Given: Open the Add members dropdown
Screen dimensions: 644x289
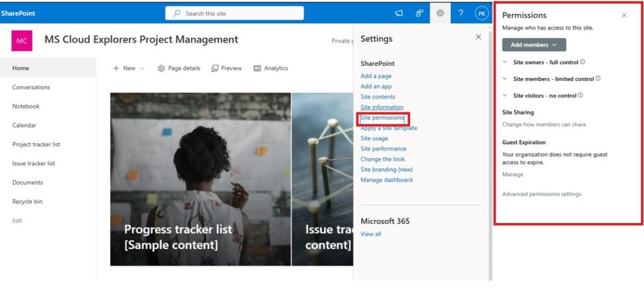Looking at the screenshot, I should point(534,45).
